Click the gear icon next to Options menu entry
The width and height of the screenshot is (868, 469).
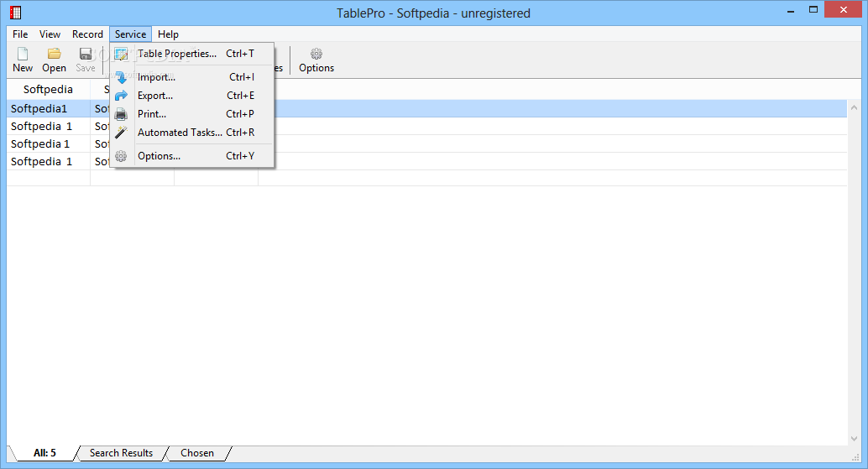[121, 156]
